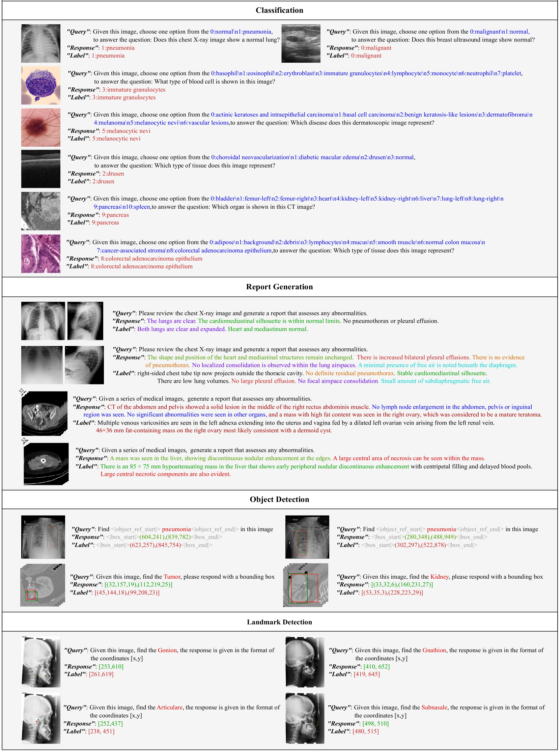
Task: Open the purple blood cell microscopy image
Action: click(x=41, y=85)
